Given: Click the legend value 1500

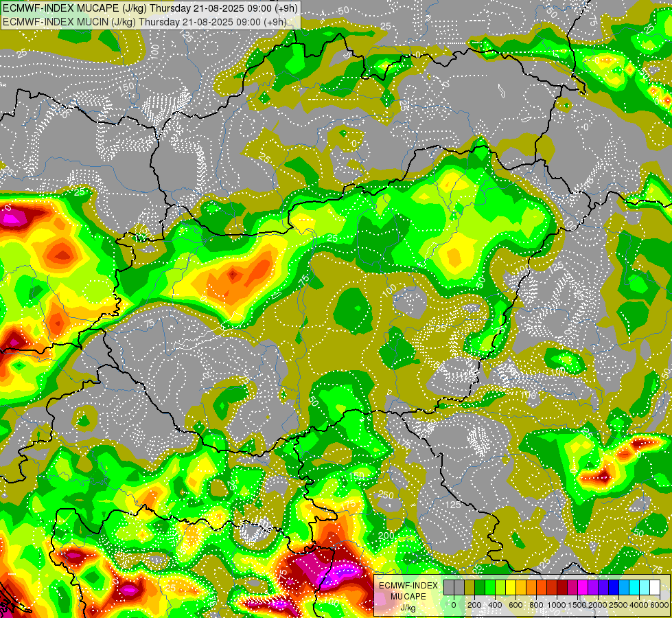Looking at the screenshot, I should point(577,605).
